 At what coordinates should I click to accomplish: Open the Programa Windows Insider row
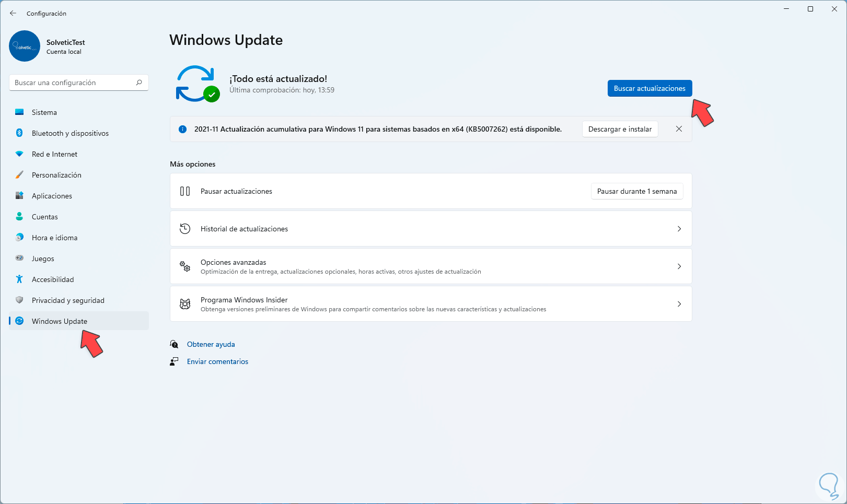point(431,304)
